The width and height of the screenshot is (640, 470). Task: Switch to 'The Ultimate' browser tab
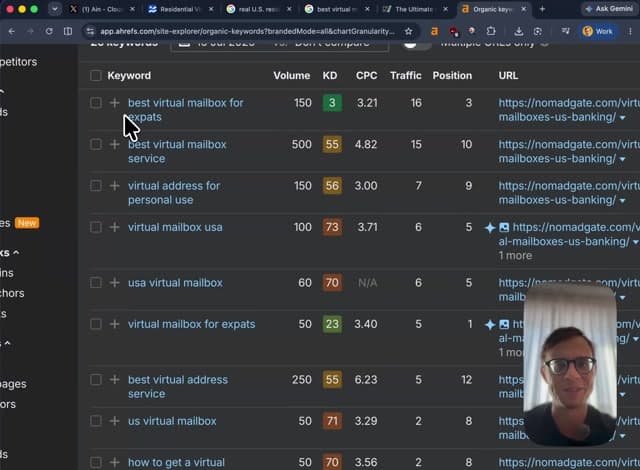point(415,9)
